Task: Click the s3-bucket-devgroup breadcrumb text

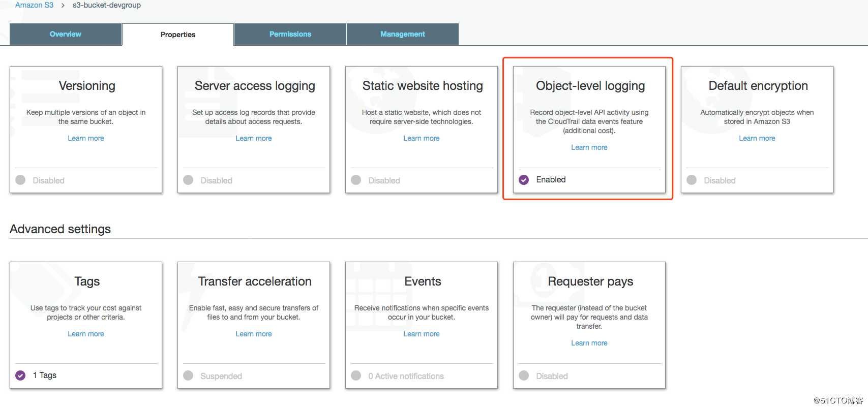Action: tap(107, 5)
